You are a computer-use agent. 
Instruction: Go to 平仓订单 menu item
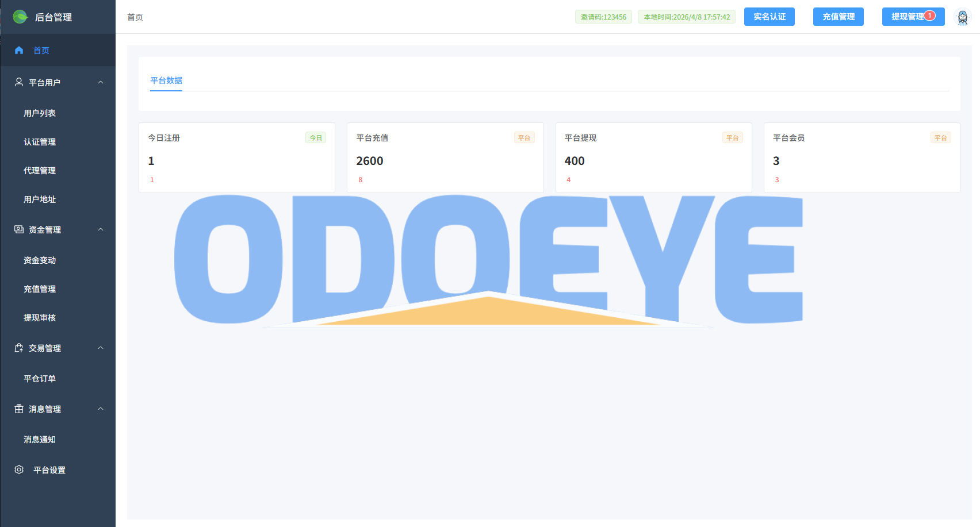[58, 379]
